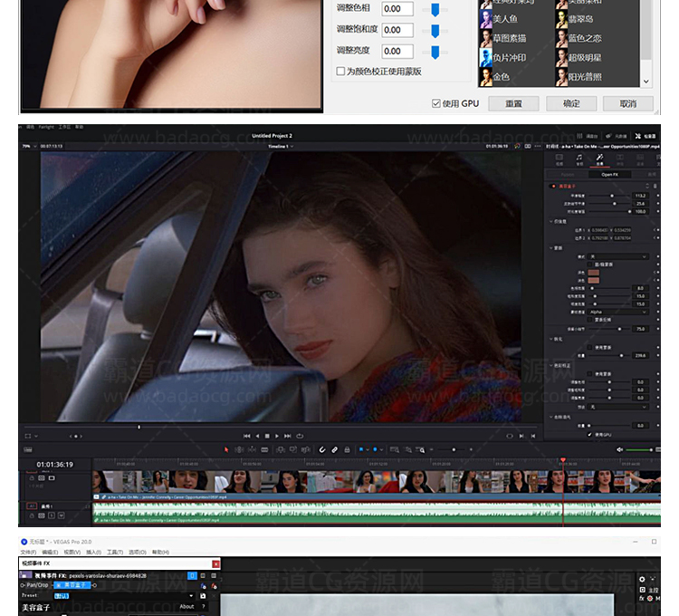Jump to first frame in viewer transport
The width and height of the screenshot is (679, 616).
click(x=246, y=436)
